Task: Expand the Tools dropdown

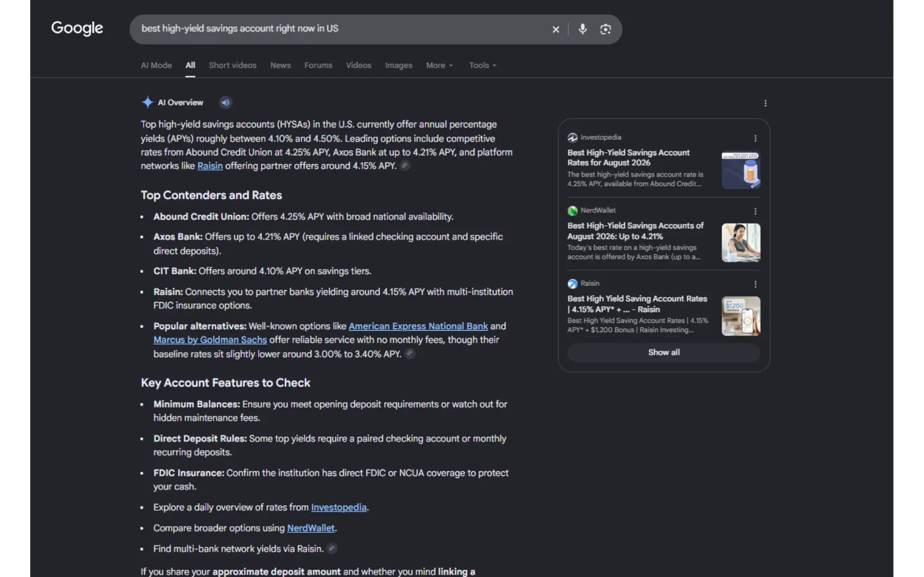Action: point(483,65)
